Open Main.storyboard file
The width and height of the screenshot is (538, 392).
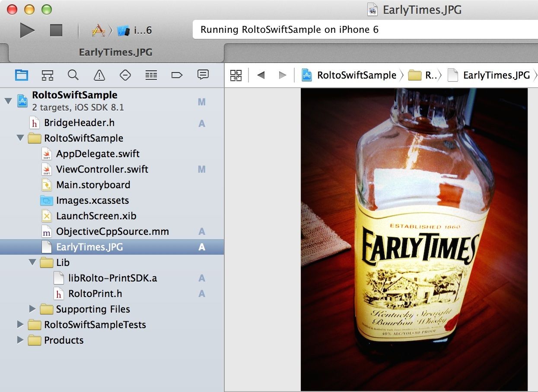click(x=112, y=185)
